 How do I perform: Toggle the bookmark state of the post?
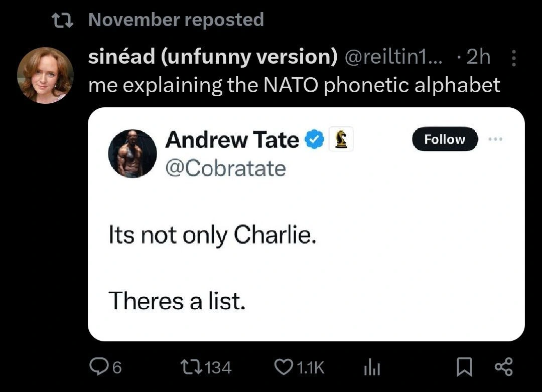tap(464, 367)
